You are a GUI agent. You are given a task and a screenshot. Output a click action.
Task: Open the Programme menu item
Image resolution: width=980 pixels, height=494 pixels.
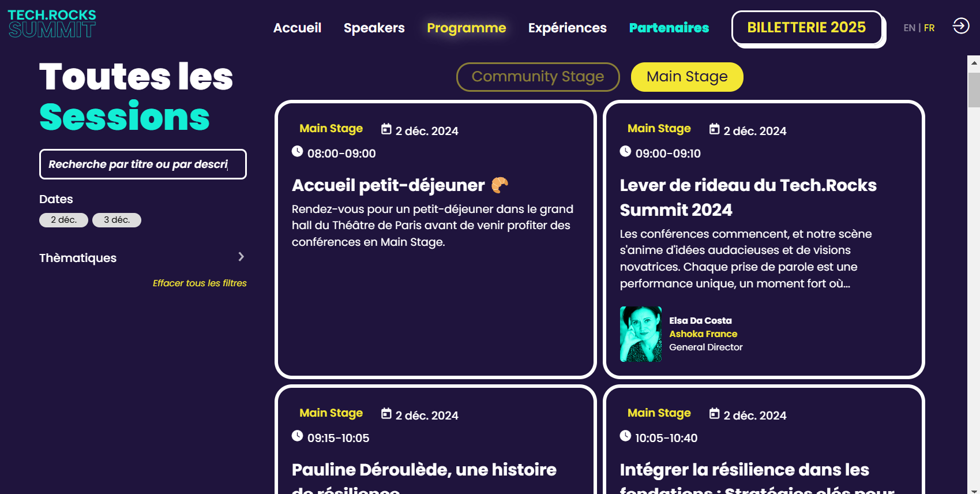466,28
